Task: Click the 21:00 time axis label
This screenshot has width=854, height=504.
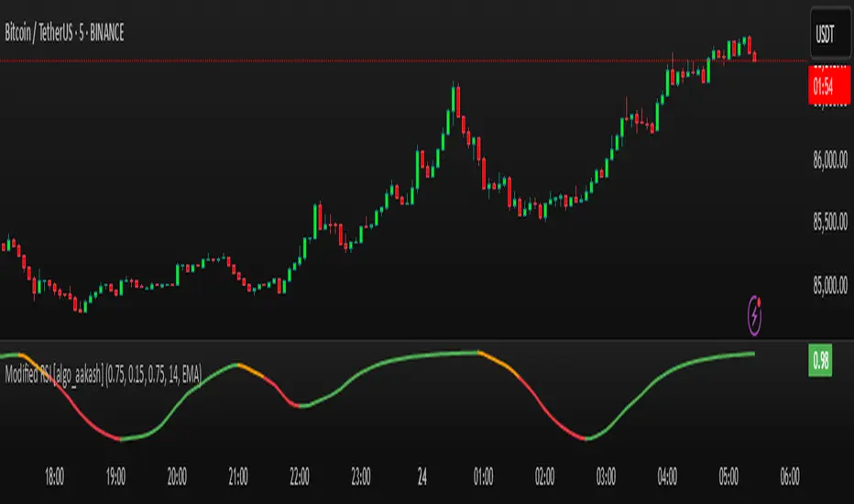Action: tap(238, 477)
